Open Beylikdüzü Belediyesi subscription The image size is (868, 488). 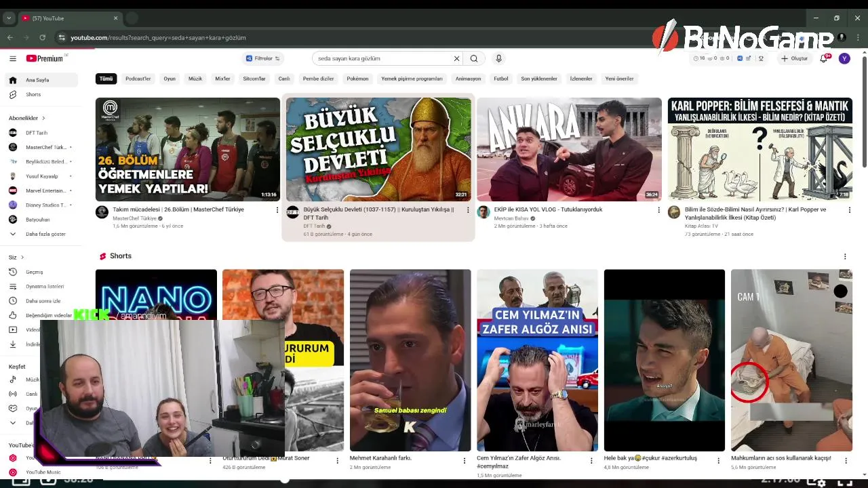point(41,161)
